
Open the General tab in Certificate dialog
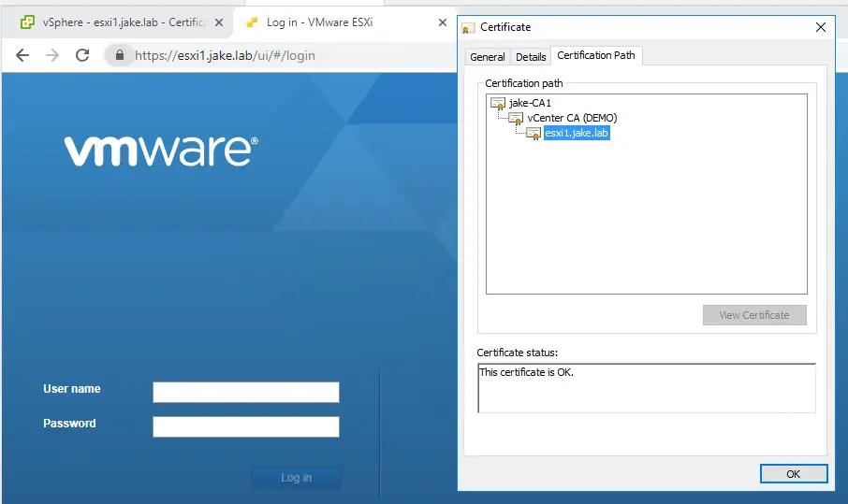[488, 57]
